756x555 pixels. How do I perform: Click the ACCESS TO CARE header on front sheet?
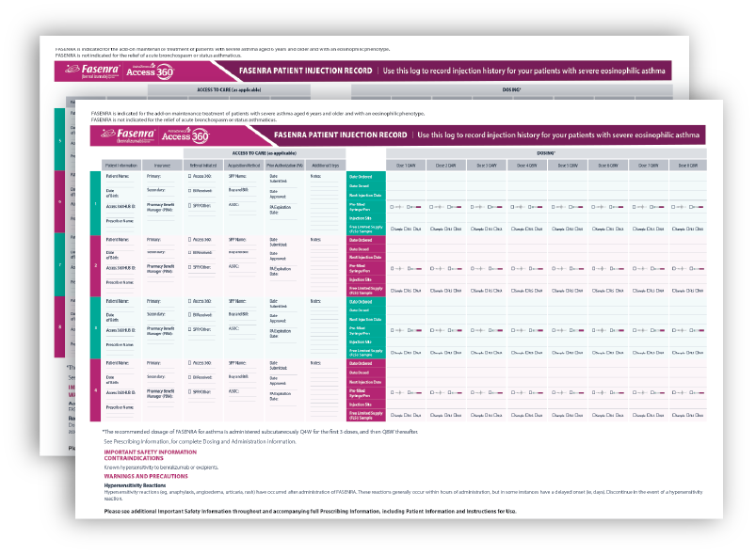(x=265, y=153)
